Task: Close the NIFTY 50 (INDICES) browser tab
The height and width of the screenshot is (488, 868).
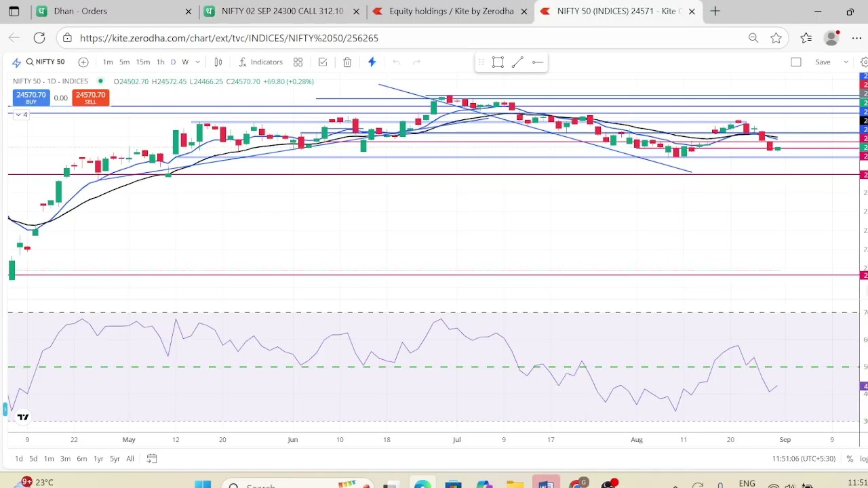Action: pyautogui.click(x=692, y=12)
